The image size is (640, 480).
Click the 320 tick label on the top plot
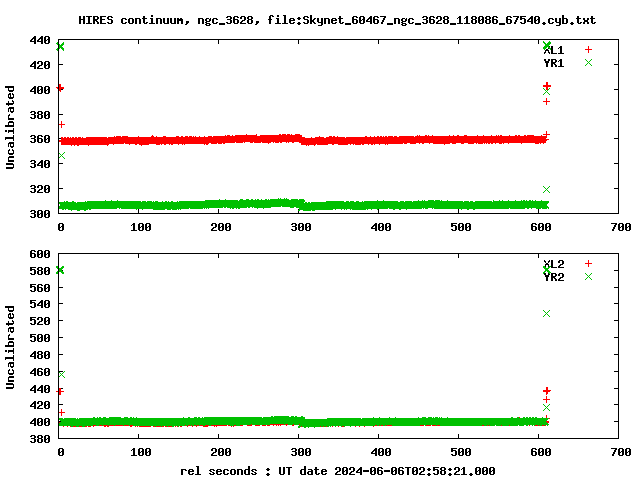coord(40,189)
